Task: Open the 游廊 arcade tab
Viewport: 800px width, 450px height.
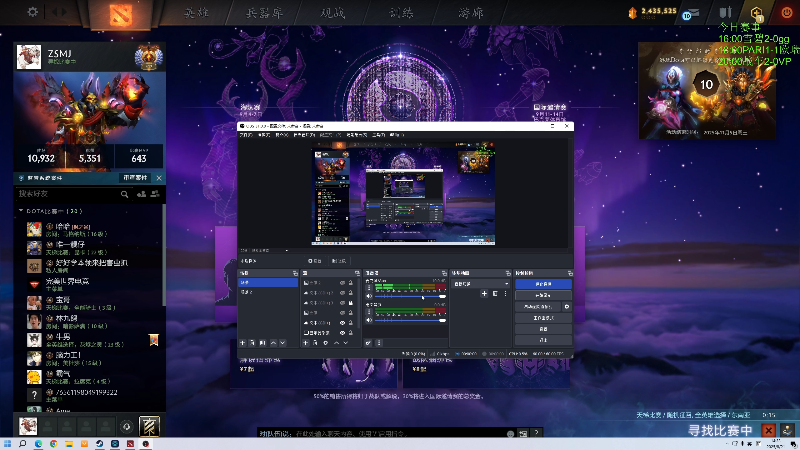Action: pyautogui.click(x=470, y=13)
